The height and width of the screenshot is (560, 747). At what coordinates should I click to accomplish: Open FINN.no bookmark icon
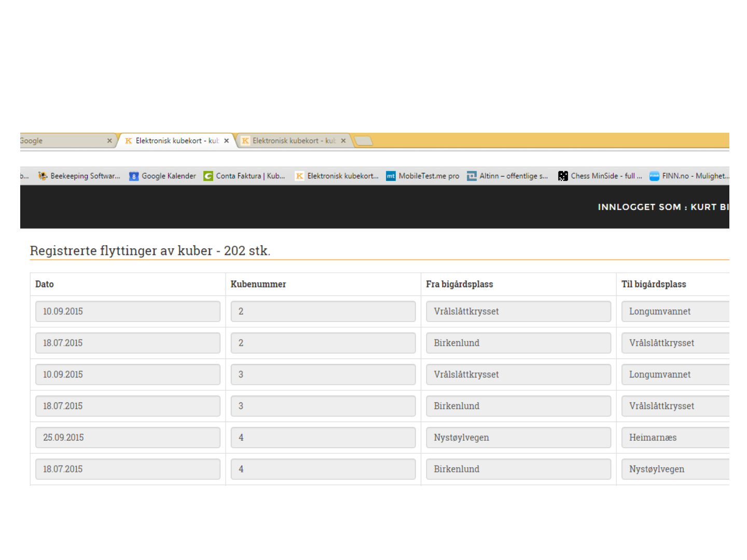click(x=654, y=176)
